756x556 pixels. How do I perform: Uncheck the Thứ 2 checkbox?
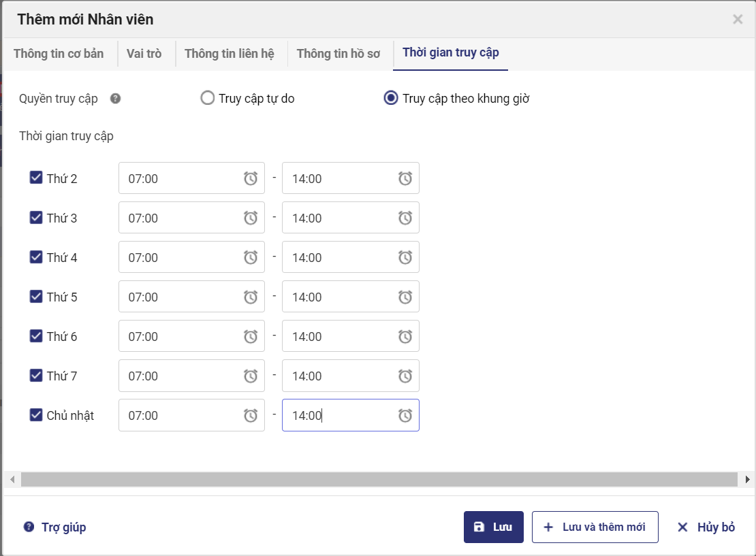click(x=36, y=178)
